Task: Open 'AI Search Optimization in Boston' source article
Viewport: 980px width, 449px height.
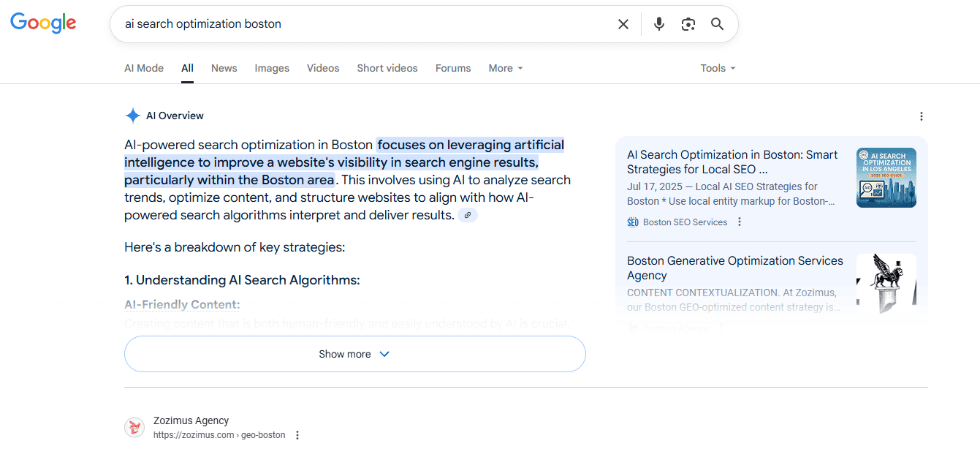Action: point(732,162)
